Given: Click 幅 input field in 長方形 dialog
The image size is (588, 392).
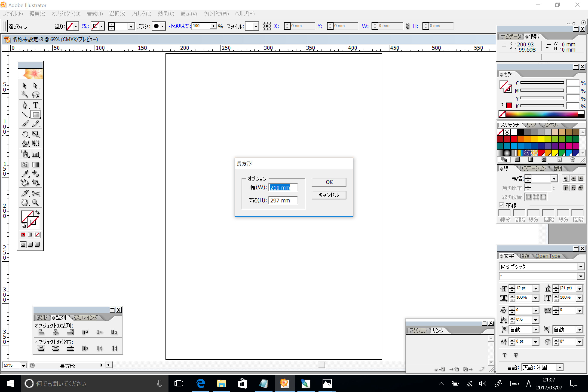Looking at the screenshot, I should 282,188.
